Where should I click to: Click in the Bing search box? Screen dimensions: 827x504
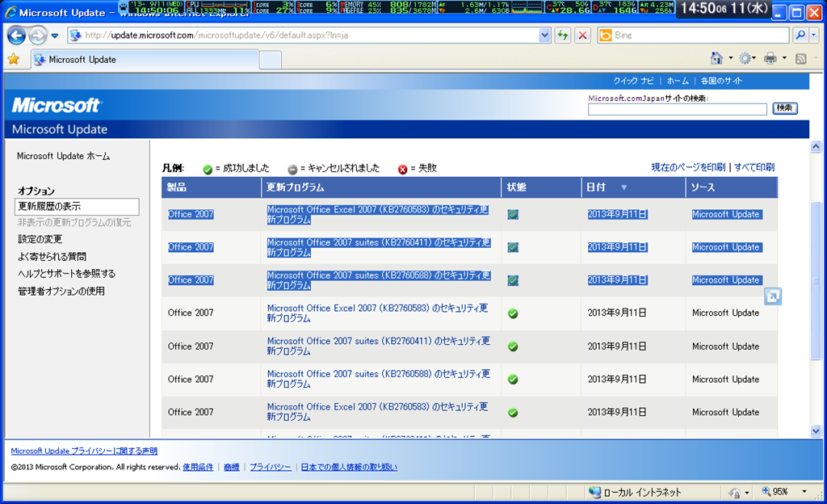pyautogui.click(x=700, y=36)
